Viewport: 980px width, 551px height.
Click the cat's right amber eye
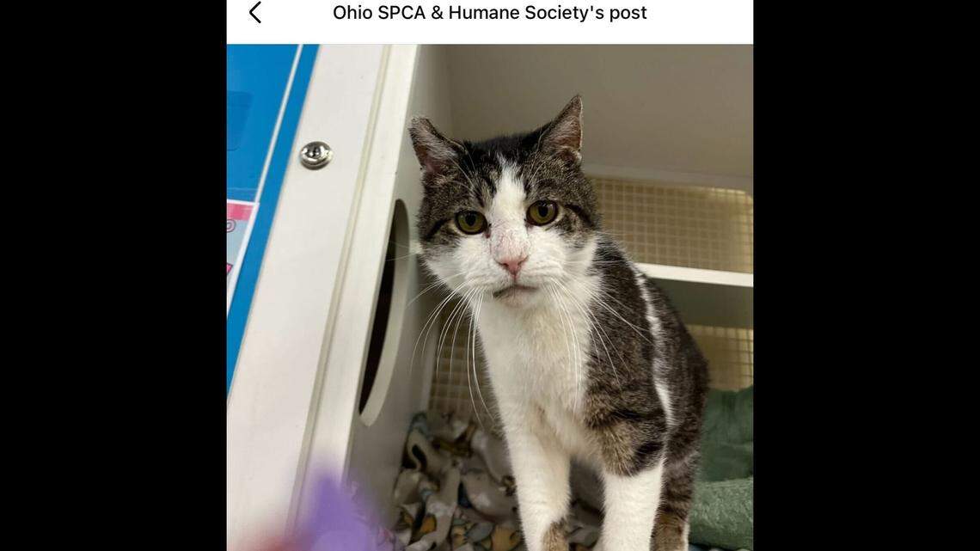[542, 213]
